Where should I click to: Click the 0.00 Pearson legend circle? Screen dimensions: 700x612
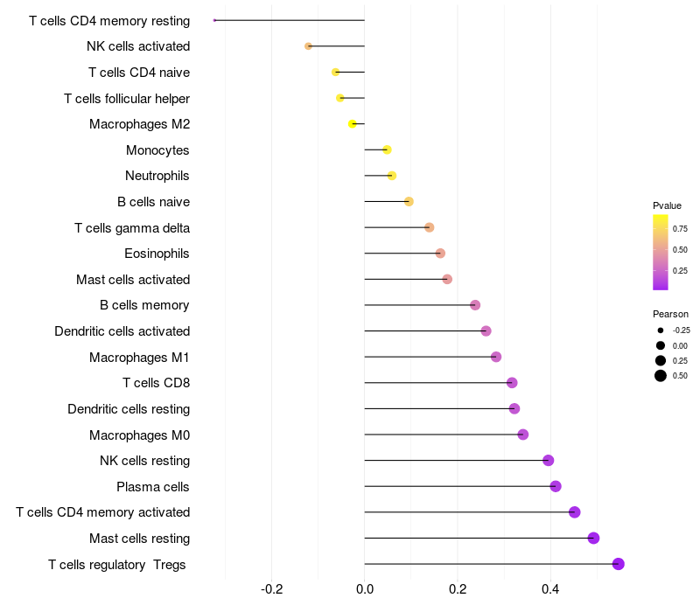[x=661, y=345]
